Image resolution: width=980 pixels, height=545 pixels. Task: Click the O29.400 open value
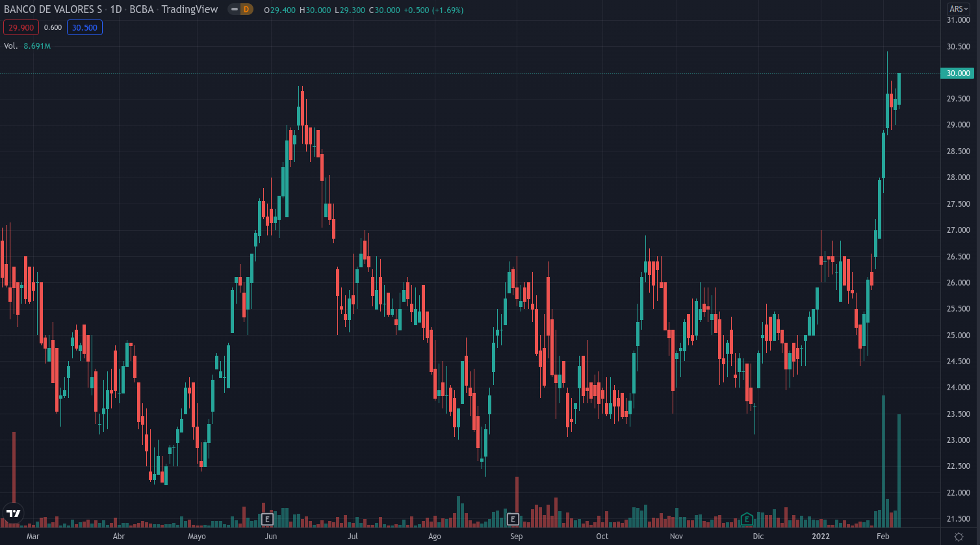(279, 10)
